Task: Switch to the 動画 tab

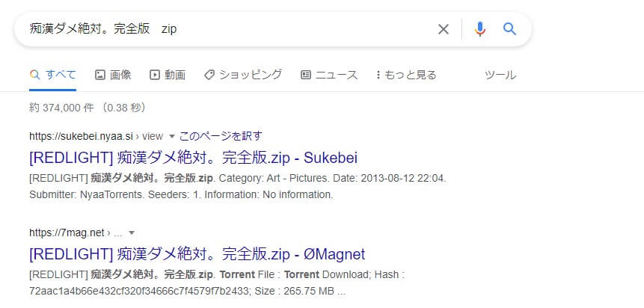Action: click(x=168, y=75)
